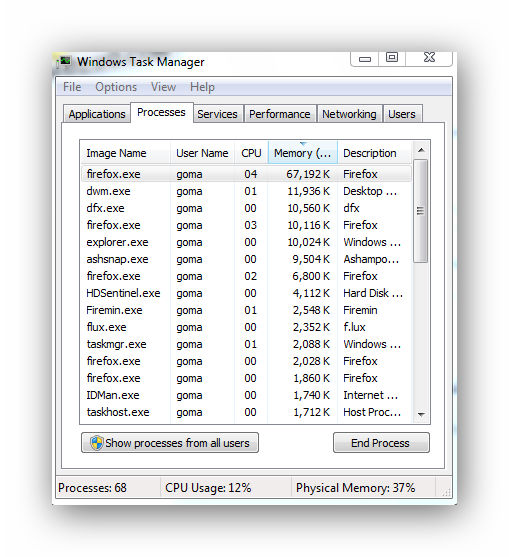
Task: Select the dwm.exe process row
Action: click(246, 191)
